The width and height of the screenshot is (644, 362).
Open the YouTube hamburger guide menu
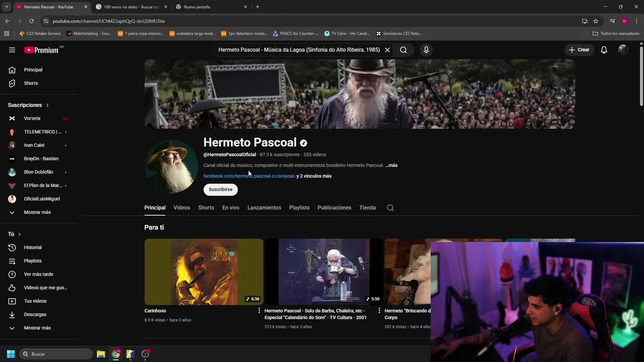(12, 50)
